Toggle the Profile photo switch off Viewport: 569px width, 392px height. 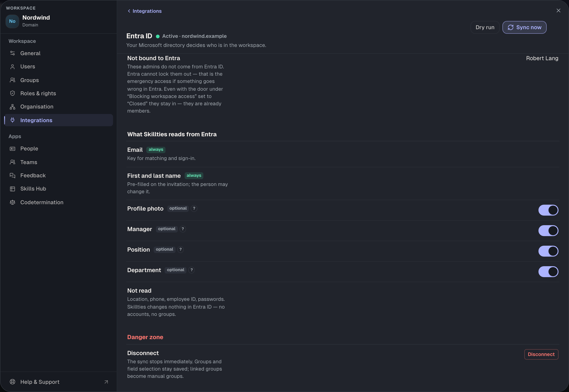tap(548, 210)
